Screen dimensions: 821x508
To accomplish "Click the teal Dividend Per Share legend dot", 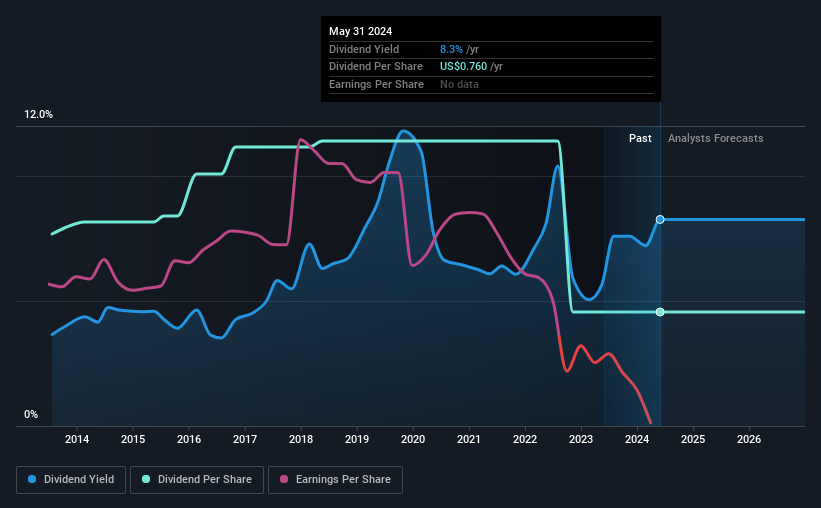I will point(146,479).
